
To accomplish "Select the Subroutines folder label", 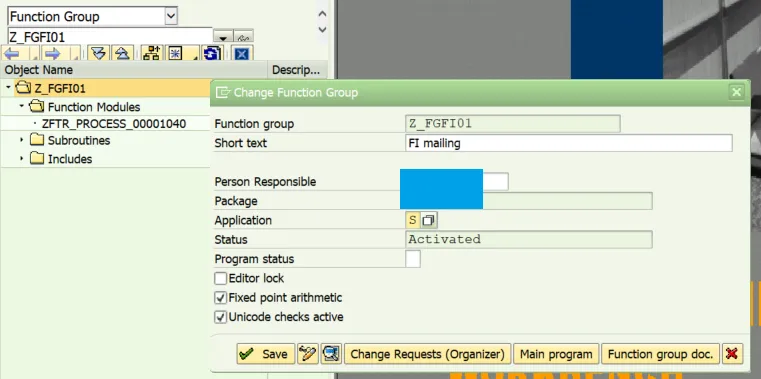I will [x=79, y=140].
